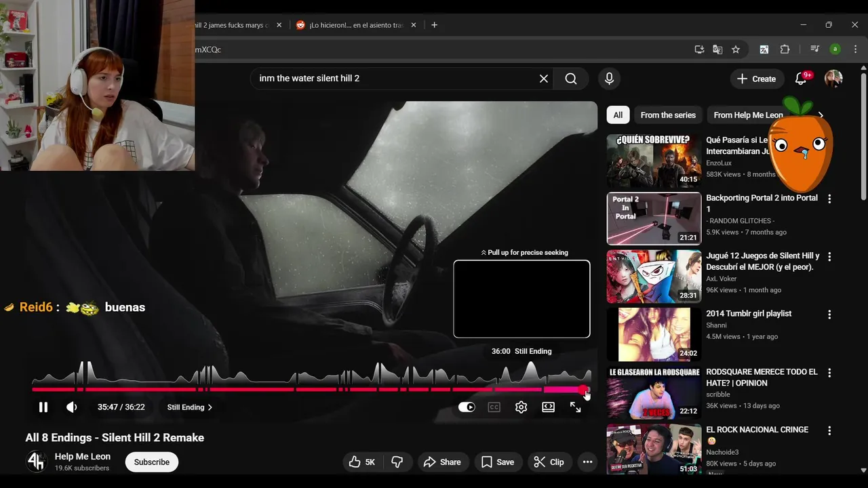
Task: Select From the series chip
Action: (x=668, y=115)
